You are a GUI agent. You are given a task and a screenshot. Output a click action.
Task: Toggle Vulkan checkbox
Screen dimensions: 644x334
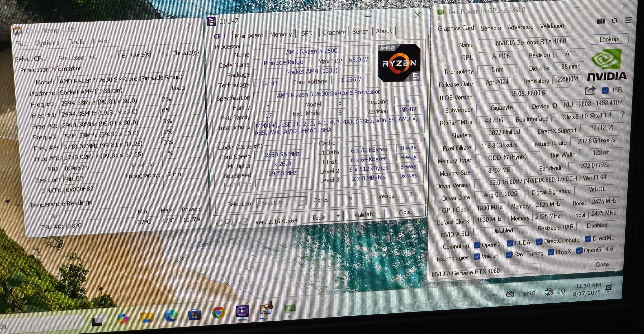click(477, 257)
